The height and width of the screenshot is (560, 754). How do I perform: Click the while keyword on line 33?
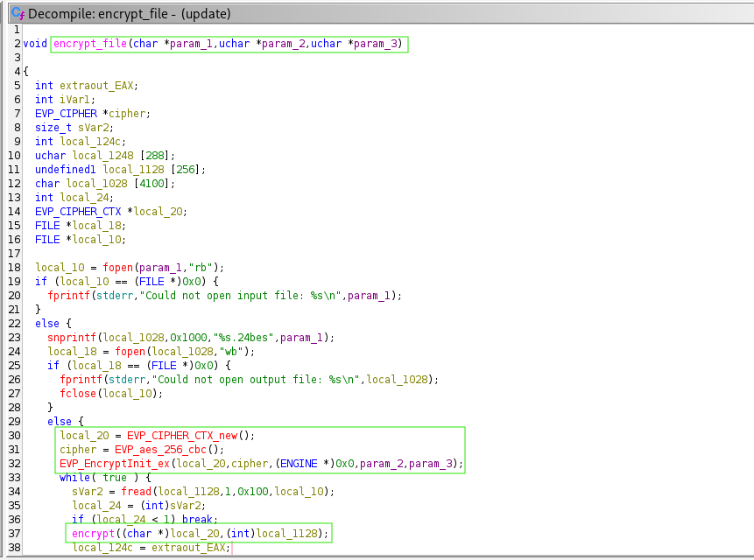75,478
